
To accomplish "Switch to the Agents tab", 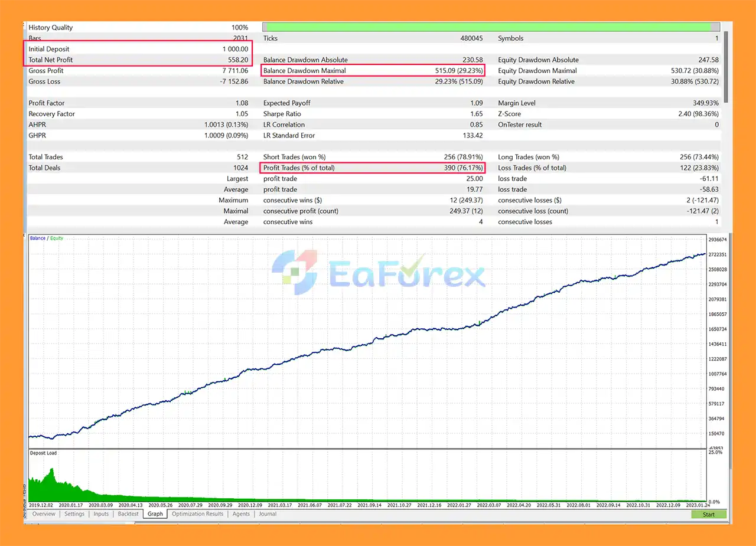I will pos(241,514).
